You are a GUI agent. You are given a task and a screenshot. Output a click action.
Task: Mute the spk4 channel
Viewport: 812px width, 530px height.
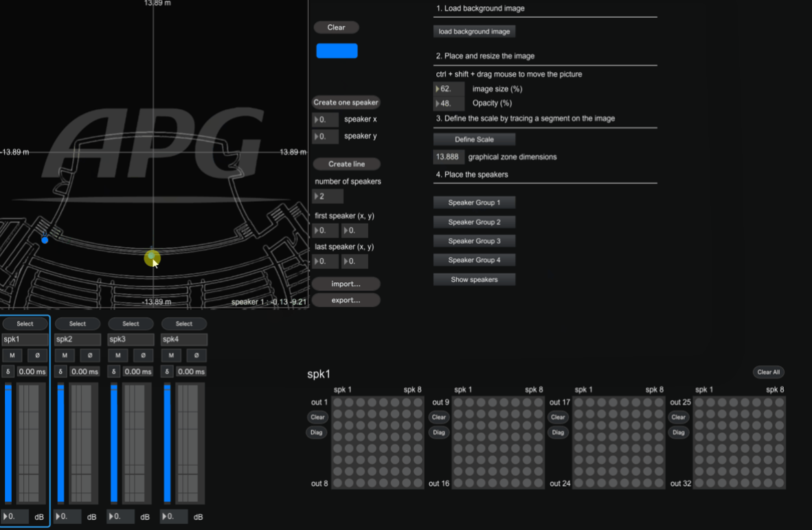[x=170, y=355]
